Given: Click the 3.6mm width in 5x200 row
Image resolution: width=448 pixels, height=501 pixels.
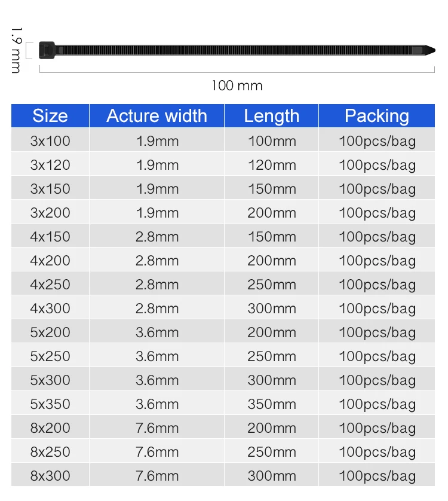Looking at the screenshot, I should point(157,332).
